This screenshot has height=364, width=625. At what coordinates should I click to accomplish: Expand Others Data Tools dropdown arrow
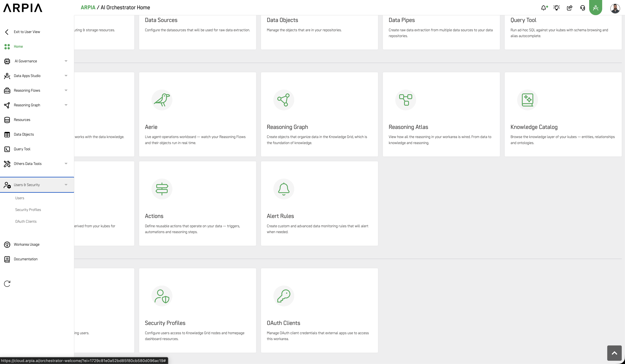click(x=66, y=164)
